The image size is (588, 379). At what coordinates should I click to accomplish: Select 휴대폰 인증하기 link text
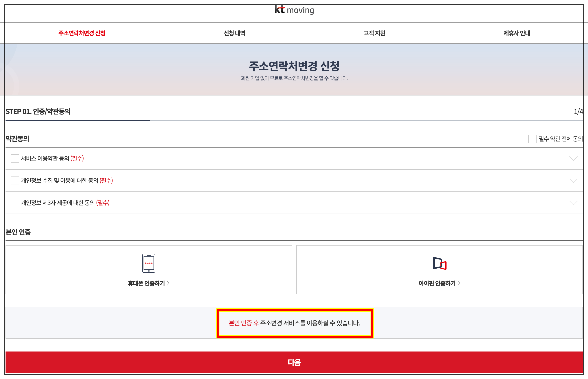tap(146, 283)
